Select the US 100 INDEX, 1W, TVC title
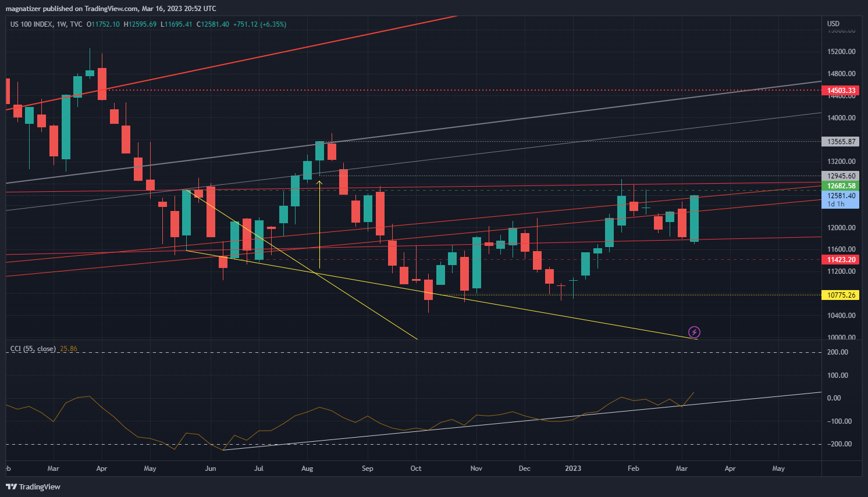This screenshot has width=868, height=497. coord(47,24)
